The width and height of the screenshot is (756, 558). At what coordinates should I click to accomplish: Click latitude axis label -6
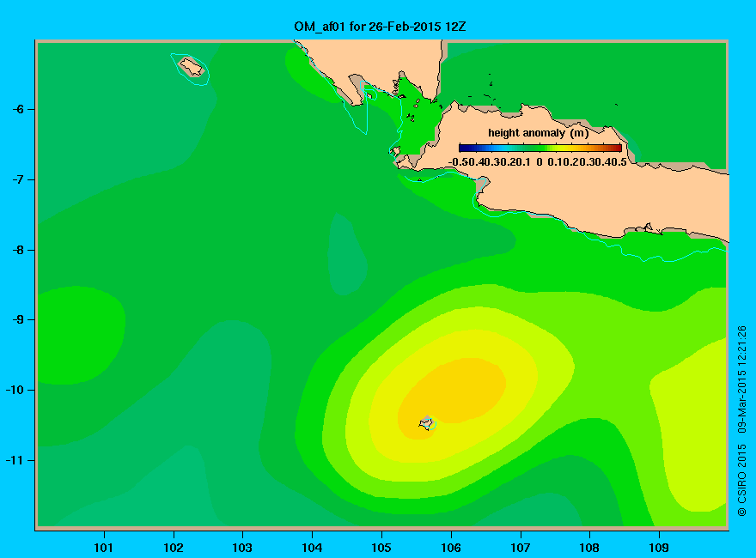(18, 109)
